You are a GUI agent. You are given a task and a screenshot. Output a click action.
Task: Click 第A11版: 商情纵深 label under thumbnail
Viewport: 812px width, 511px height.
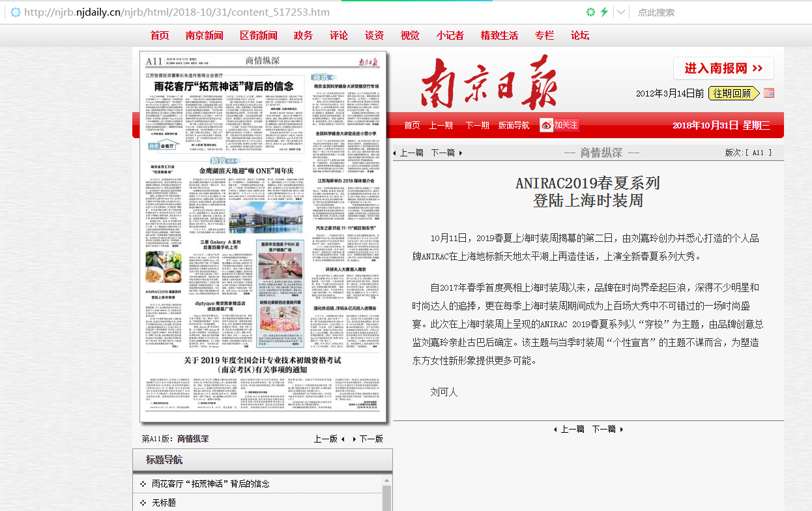(x=175, y=439)
